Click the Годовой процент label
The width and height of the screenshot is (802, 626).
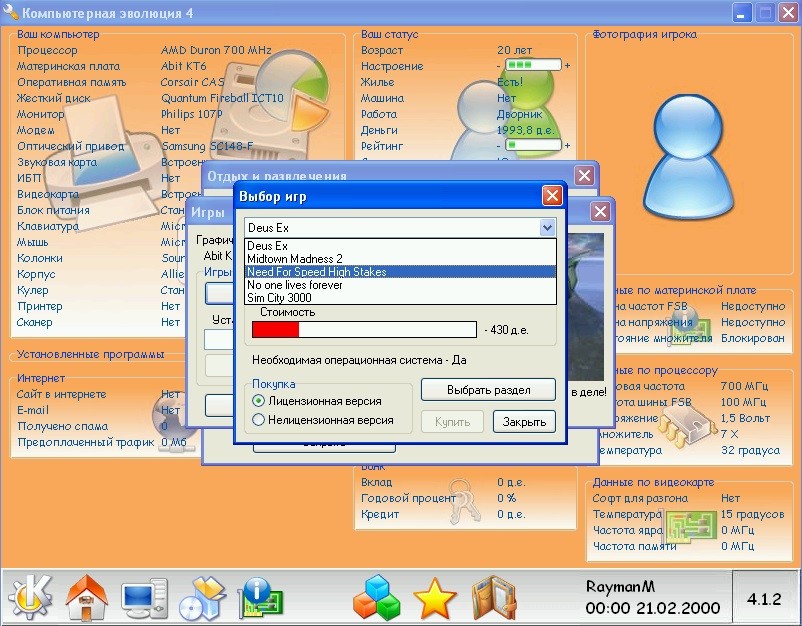408,498
